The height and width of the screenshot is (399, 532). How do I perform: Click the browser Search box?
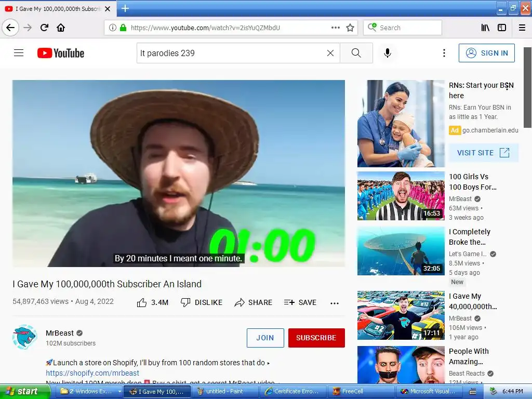[x=403, y=28]
